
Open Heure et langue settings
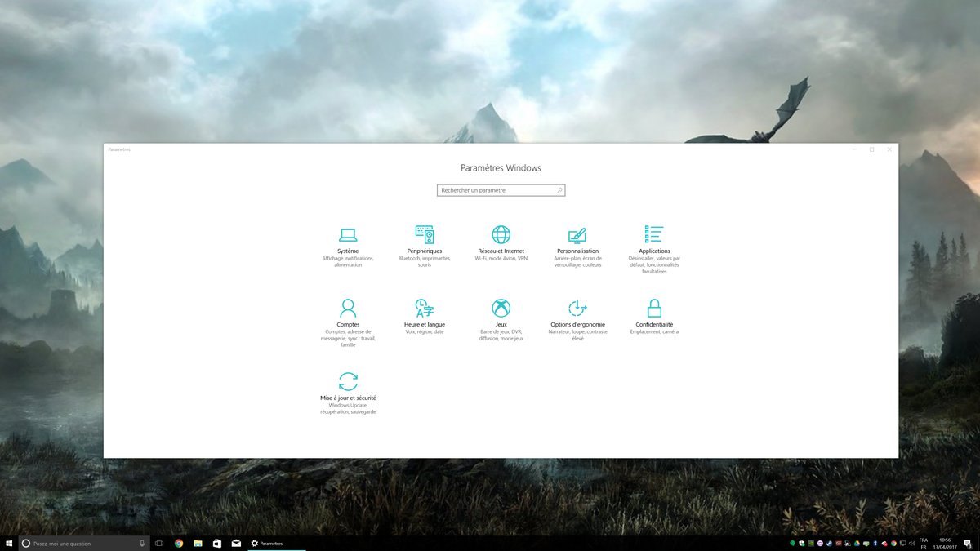(x=424, y=314)
